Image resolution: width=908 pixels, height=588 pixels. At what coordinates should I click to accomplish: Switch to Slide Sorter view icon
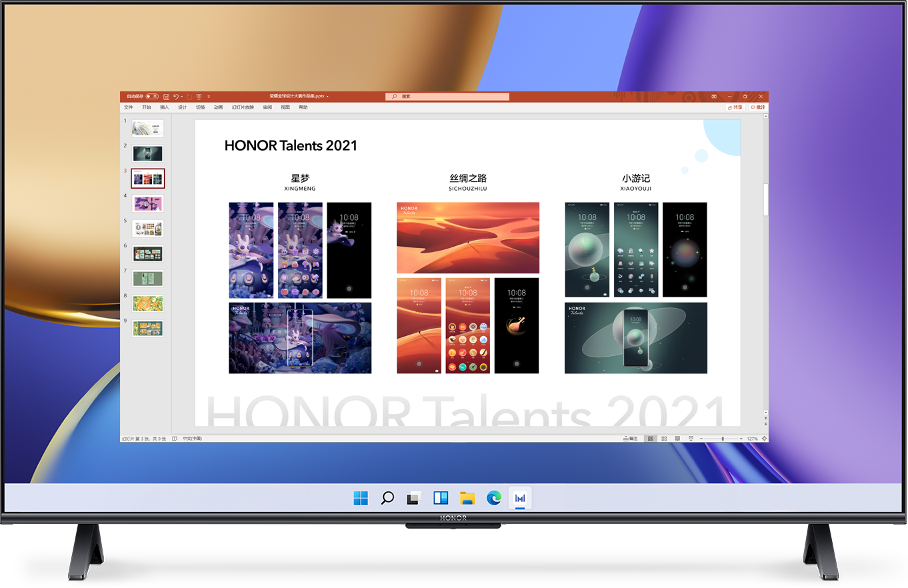pos(664,439)
